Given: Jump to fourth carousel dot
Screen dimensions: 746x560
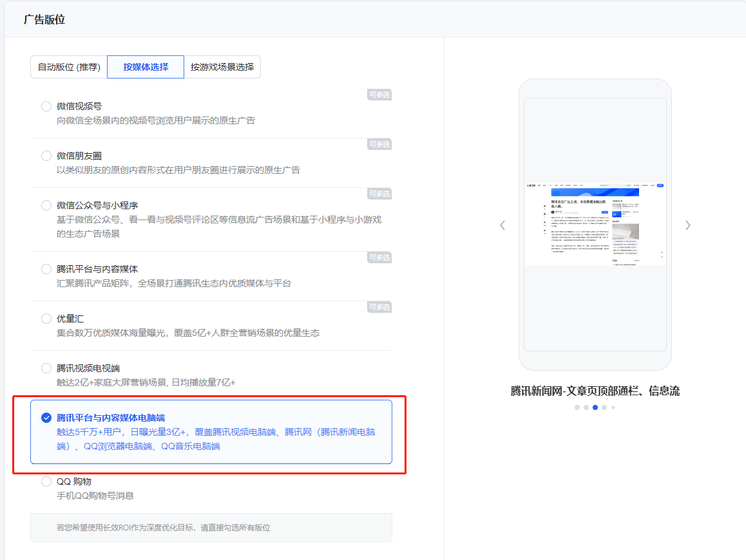Looking at the screenshot, I should (x=604, y=407).
